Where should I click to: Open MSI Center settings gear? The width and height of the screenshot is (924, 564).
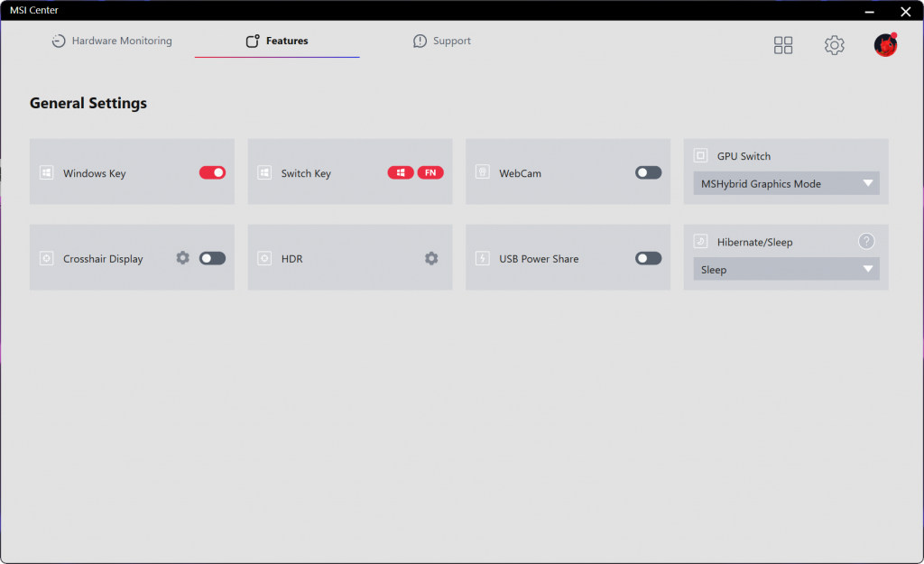834,45
